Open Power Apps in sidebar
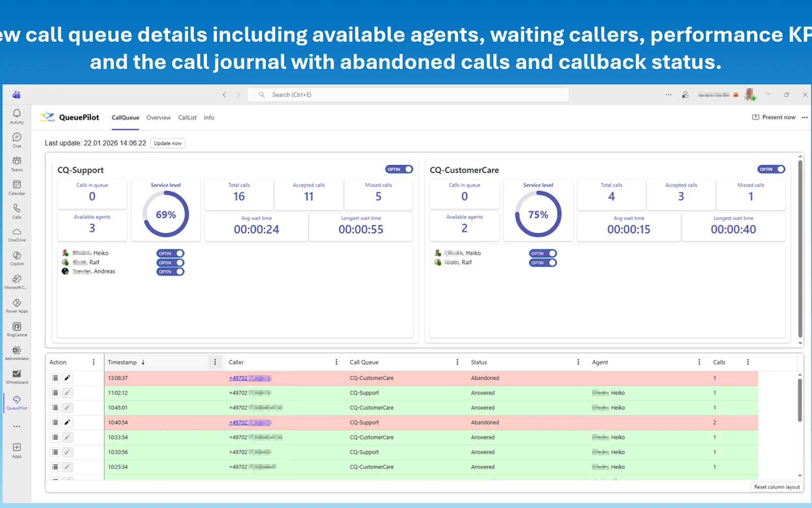The width and height of the screenshot is (812, 508). [x=17, y=305]
